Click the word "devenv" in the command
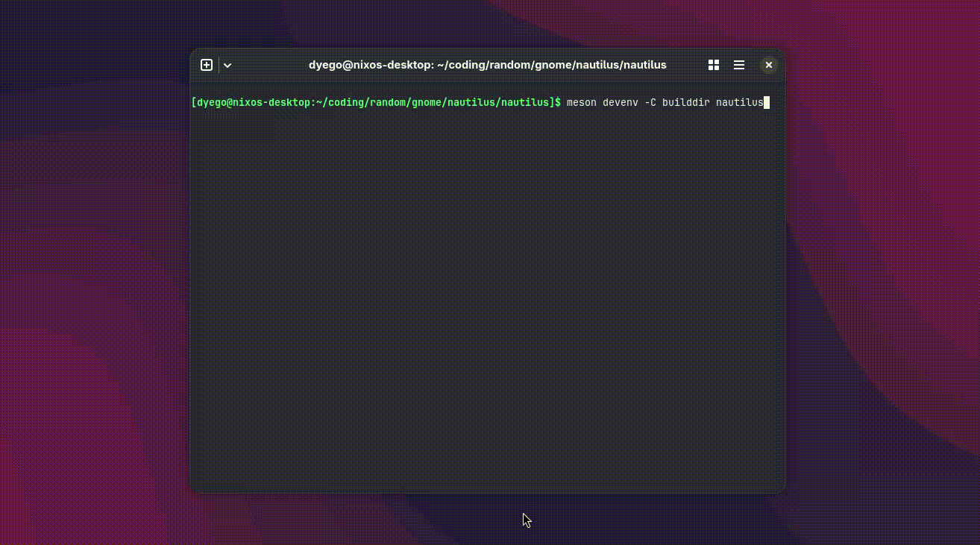The image size is (980, 545). pyautogui.click(x=620, y=102)
